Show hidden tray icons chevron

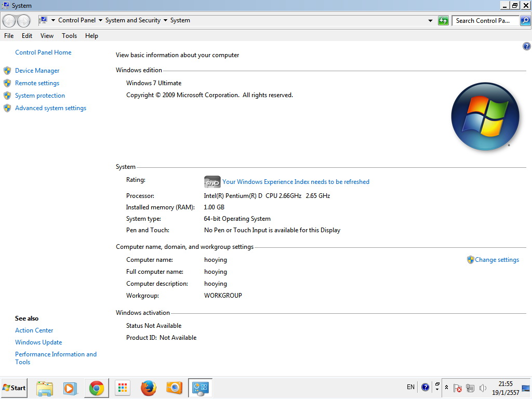446,387
